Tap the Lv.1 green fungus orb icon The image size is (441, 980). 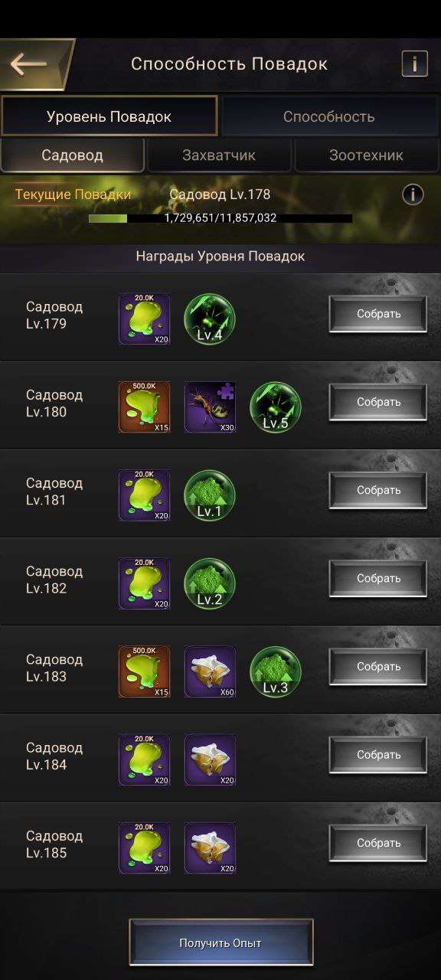click(x=210, y=495)
